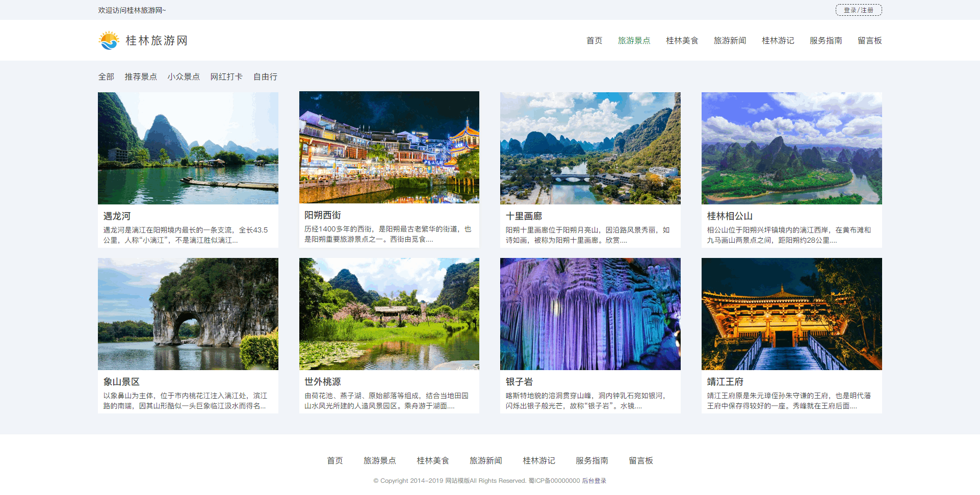
Task: Open the 世外桃源 garden photo thumbnail
Action: tap(389, 314)
